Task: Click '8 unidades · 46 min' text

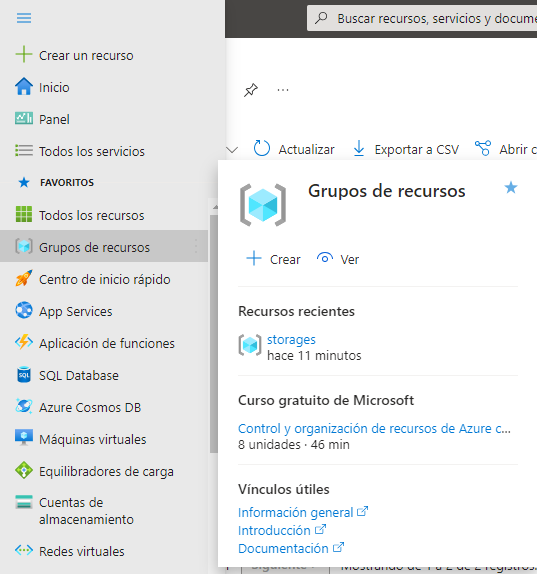Action: 294,444
